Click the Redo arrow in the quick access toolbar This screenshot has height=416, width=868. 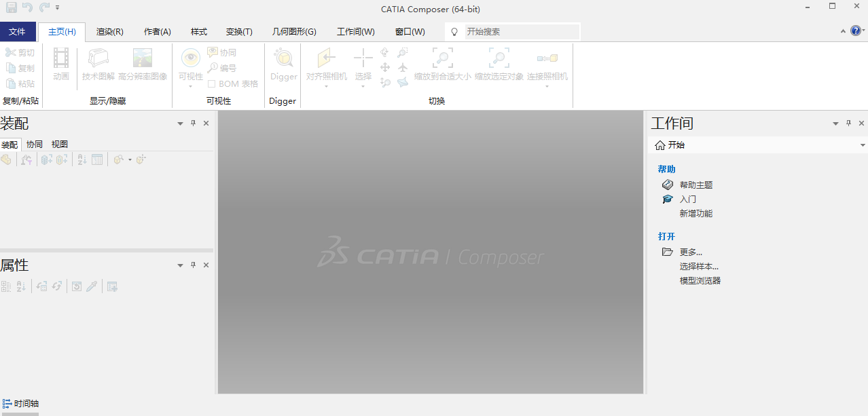(44, 7)
